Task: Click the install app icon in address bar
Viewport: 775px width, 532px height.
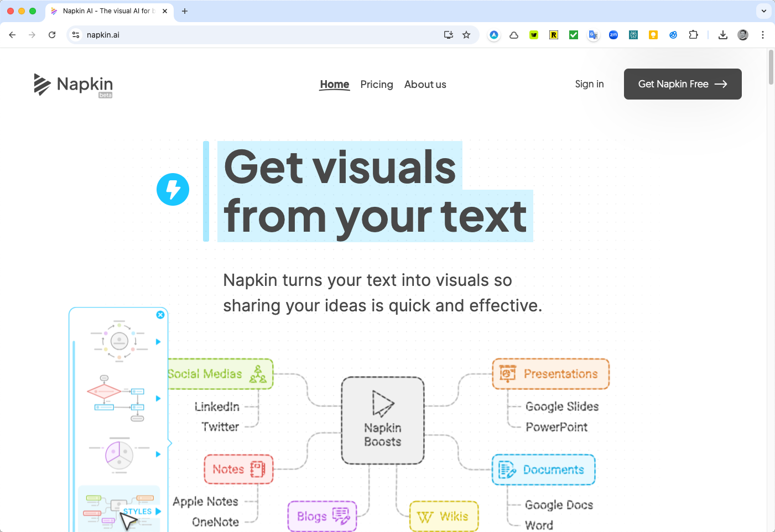Action: [449, 35]
